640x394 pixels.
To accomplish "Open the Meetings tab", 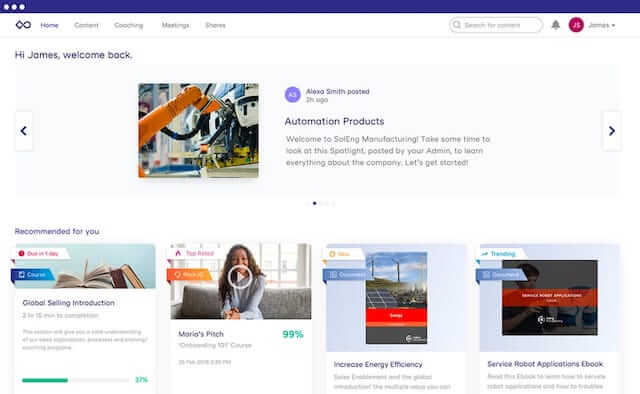I will 176,25.
